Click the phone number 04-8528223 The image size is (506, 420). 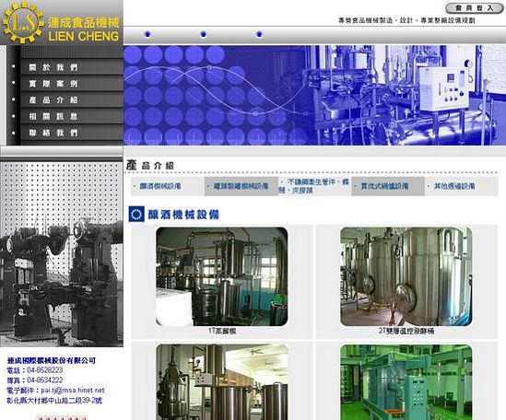click(x=45, y=370)
